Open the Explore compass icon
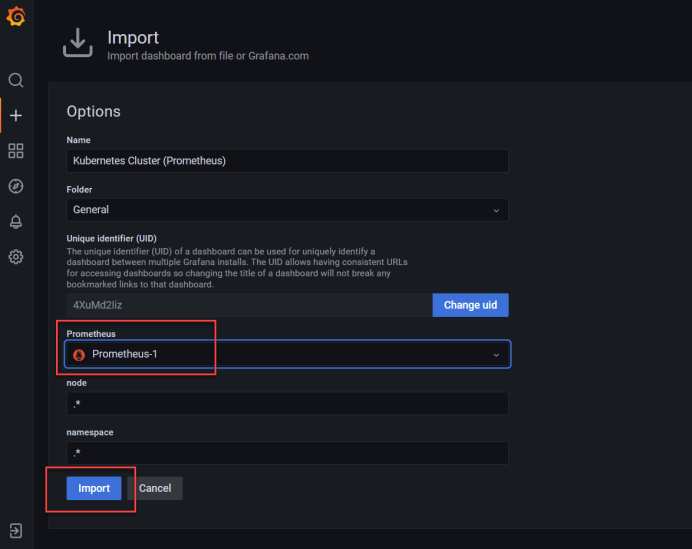Viewport: 692px width, 549px height. [x=16, y=186]
